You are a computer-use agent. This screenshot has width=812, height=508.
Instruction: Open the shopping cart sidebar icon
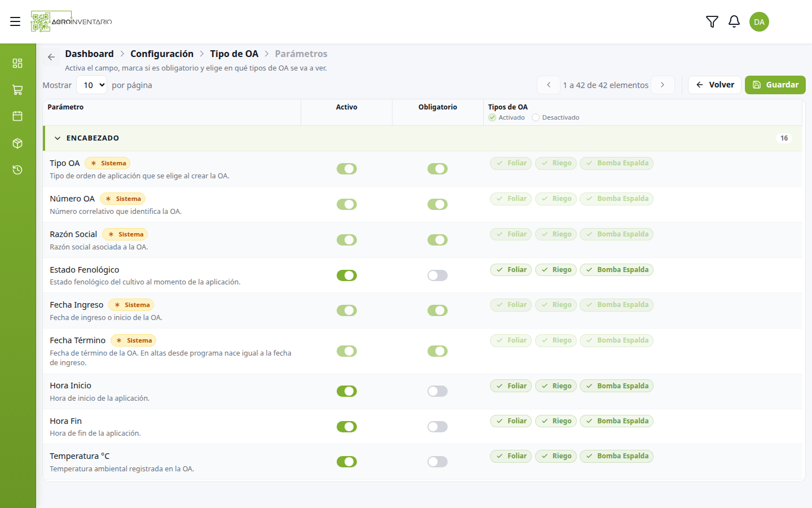pos(17,90)
